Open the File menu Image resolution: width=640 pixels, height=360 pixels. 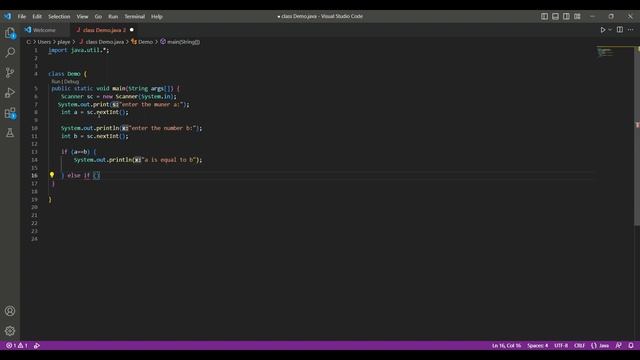22,16
